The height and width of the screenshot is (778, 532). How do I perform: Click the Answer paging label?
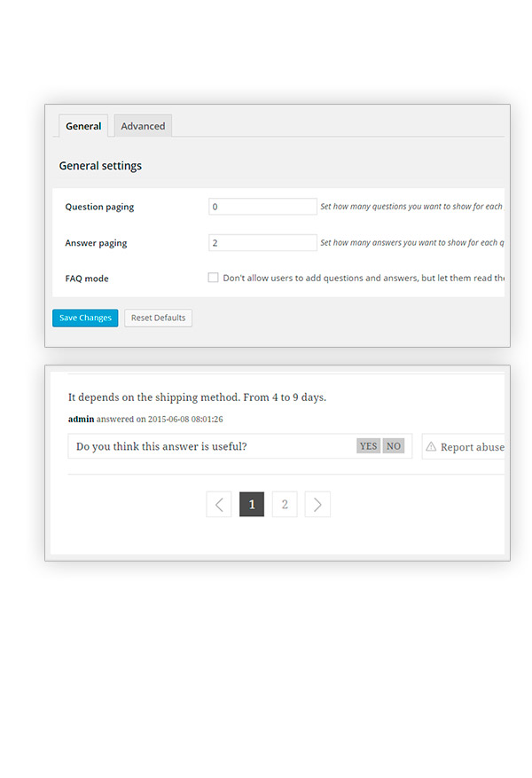(x=96, y=243)
